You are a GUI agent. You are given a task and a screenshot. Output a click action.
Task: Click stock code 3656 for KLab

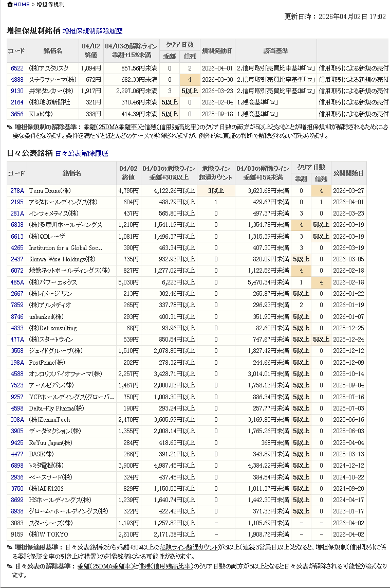click(17, 114)
